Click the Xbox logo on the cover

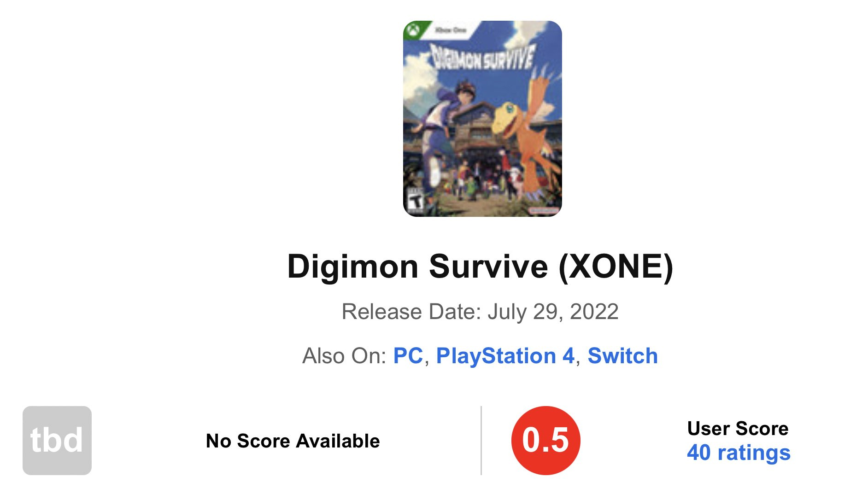[x=412, y=30]
